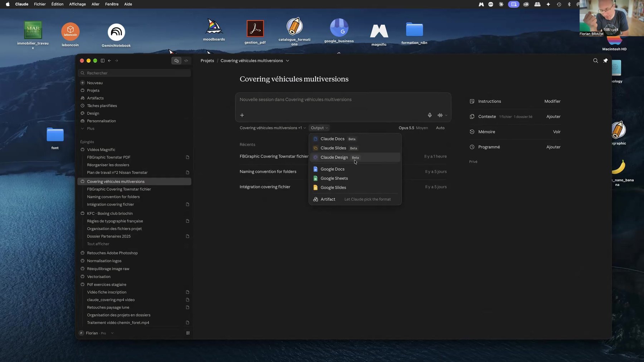Image resolution: width=644 pixels, height=362 pixels.
Task: Open the Opus 5.5 model selector
Action: coord(413,128)
